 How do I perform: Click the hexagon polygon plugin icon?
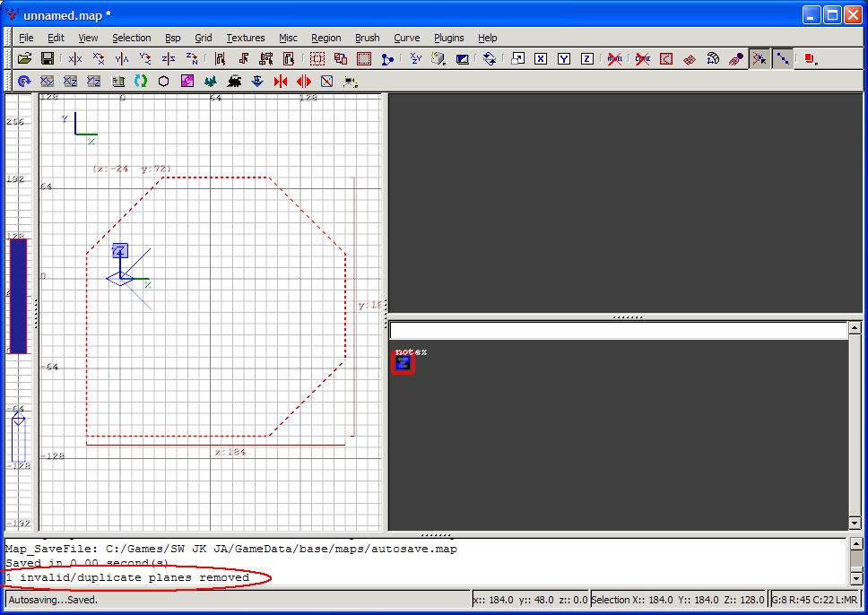coord(164,82)
